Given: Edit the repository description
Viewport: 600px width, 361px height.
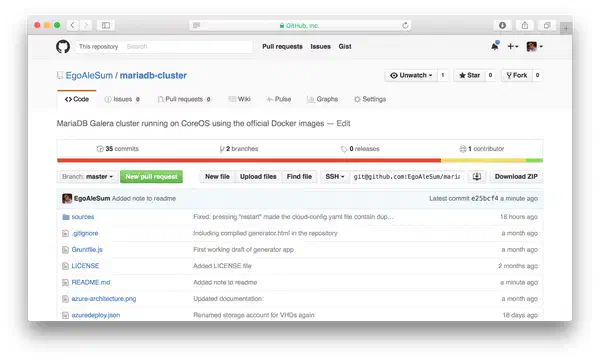Looking at the screenshot, I should tap(343, 123).
